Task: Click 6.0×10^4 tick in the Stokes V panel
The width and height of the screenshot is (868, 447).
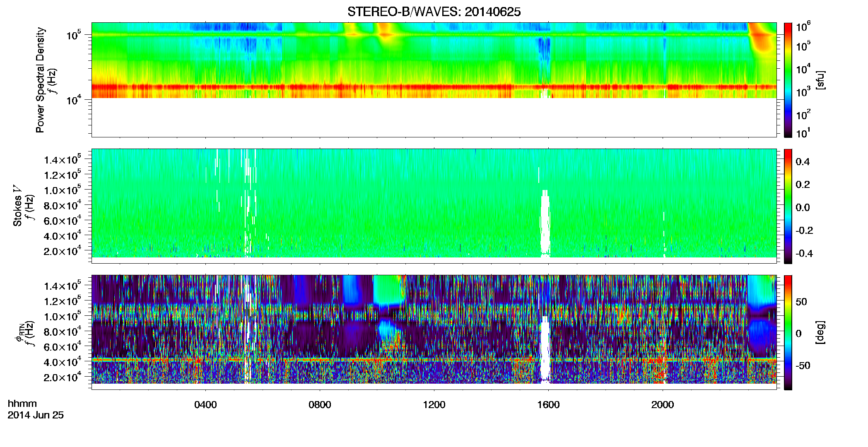Action: coord(62,221)
